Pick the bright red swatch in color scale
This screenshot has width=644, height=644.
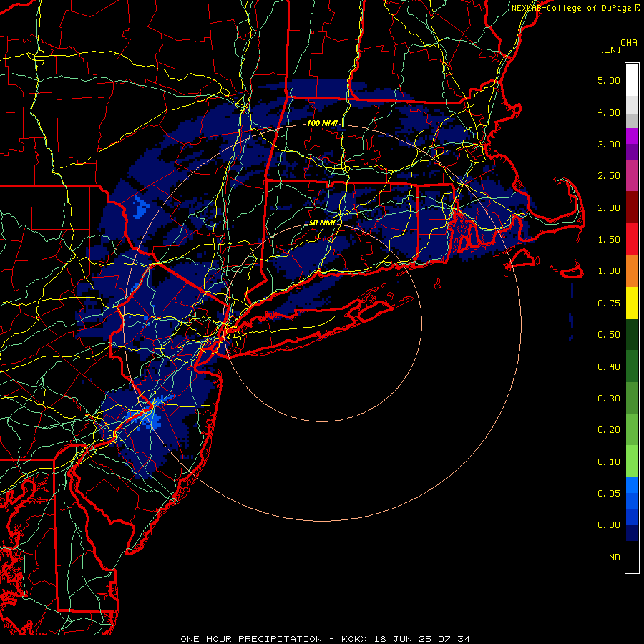coord(632,239)
